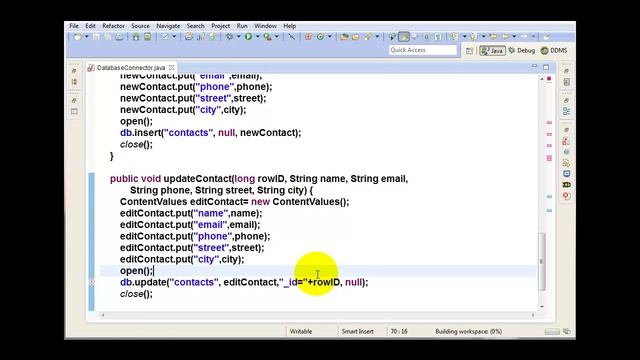The width and height of the screenshot is (640, 360).
Task: Open the Outline view icon in right sidebar
Action: coord(567,111)
